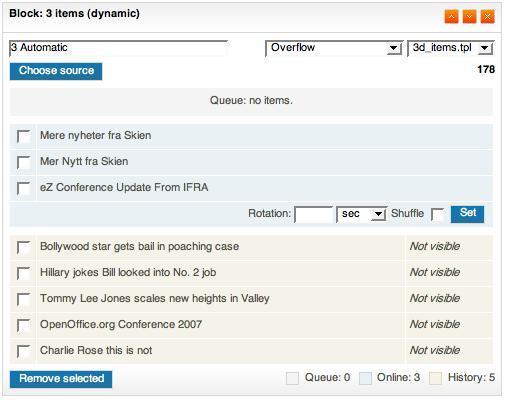Screen dimensions: 508x400
Task: Remove block with orange X icon
Action: click(x=487, y=16)
